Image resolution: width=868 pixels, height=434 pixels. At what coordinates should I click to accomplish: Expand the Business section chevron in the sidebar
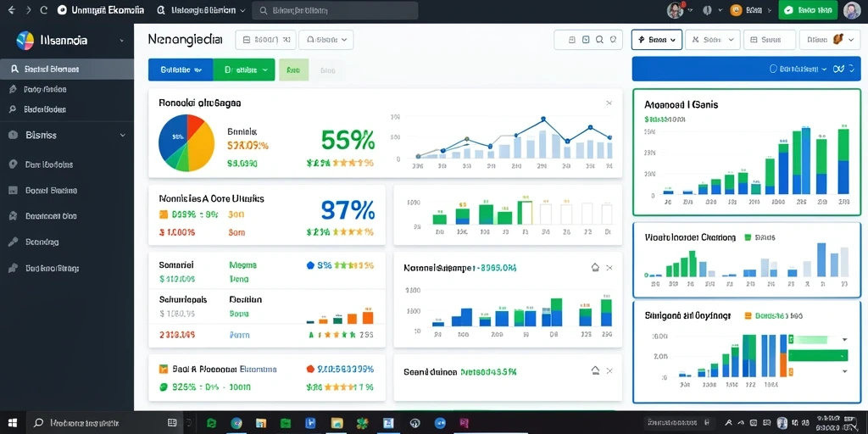pos(122,135)
